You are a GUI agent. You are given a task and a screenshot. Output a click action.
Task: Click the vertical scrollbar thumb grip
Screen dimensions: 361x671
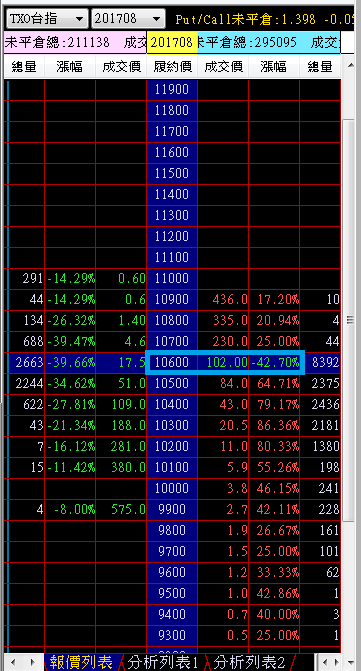tap(350, 320)
